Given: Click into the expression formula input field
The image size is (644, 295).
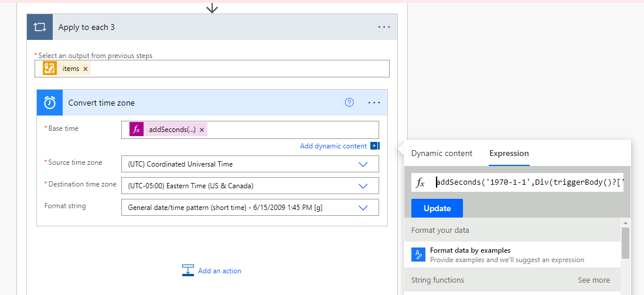Looking at the screenshot, I should coord(527,182).
